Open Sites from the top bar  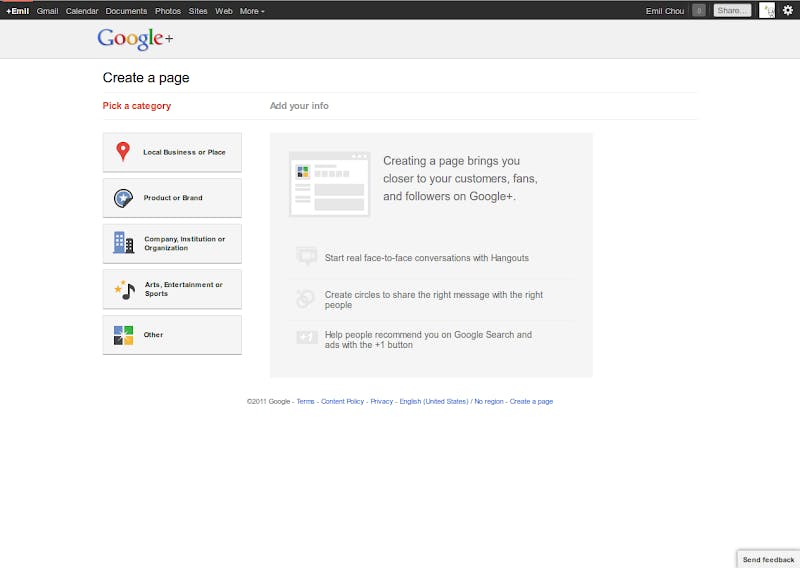(x=198, y=11)
